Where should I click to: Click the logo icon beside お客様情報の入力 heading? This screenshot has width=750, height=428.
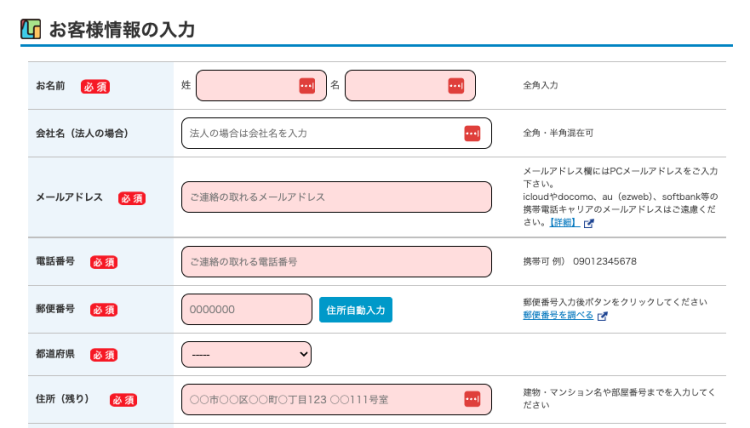30,29
